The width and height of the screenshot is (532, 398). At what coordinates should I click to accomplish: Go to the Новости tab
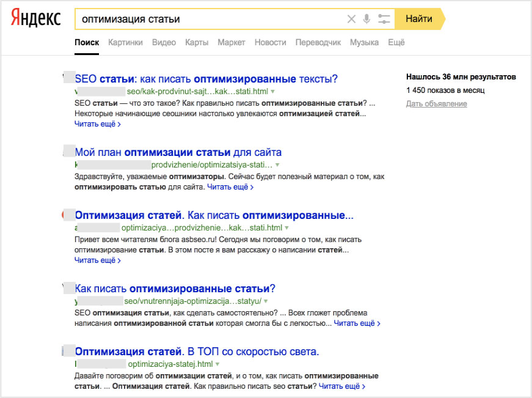point(271,42)
